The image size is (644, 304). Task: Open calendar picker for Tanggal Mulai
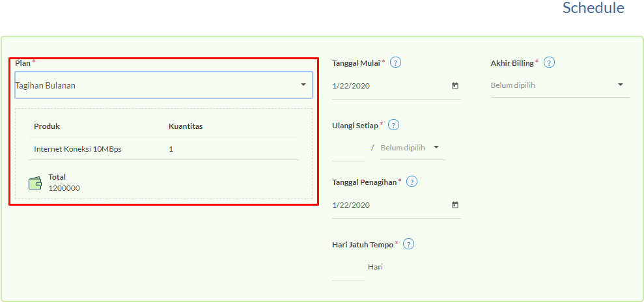455,86
